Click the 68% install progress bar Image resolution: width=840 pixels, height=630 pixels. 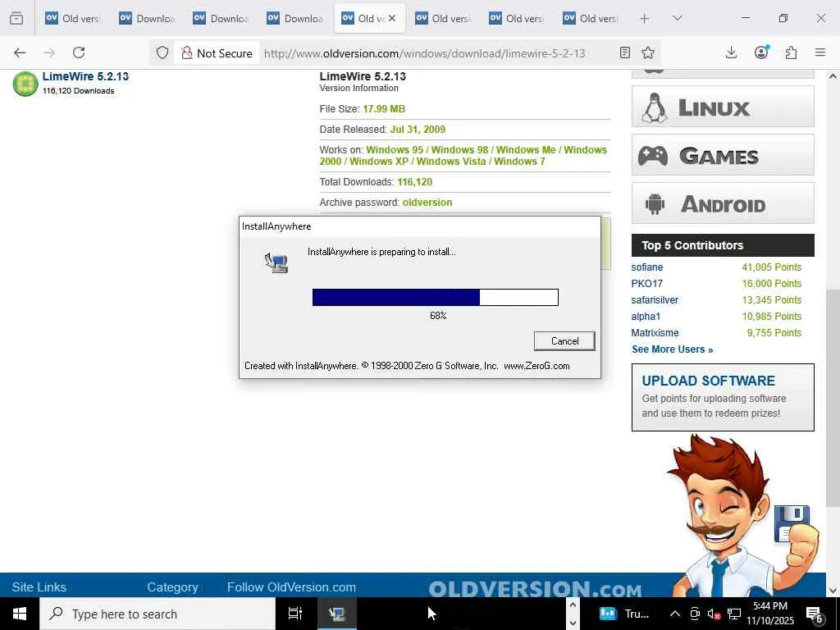(436, 297)
